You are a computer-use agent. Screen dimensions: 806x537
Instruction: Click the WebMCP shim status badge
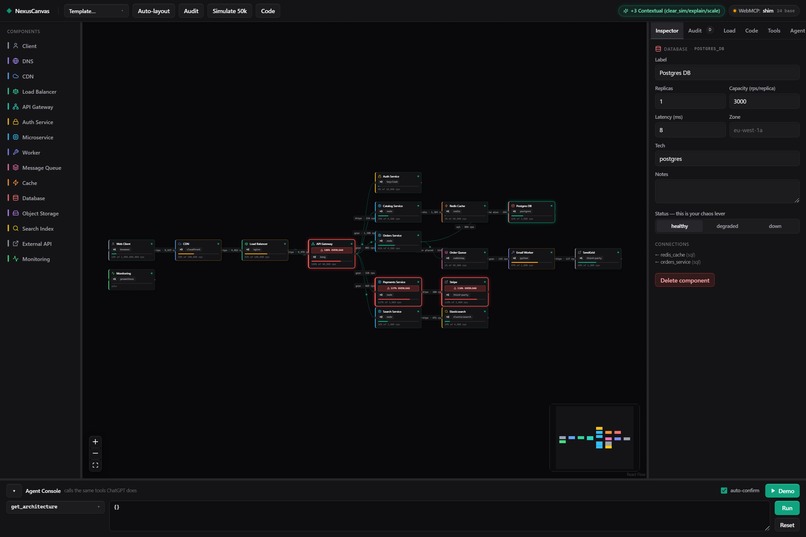[x=764, y=11]
